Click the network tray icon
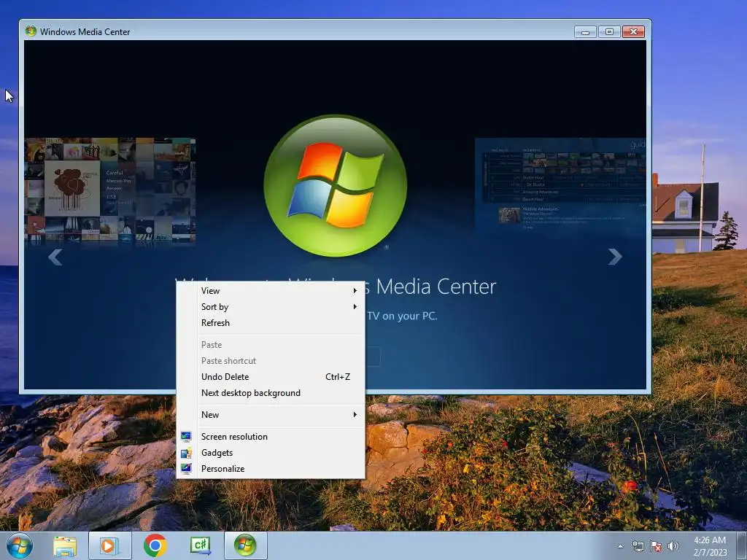The width and height of the screenshot is (747, 560). (638, 546)
